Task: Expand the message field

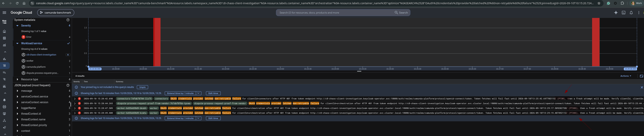Action: 17,91
